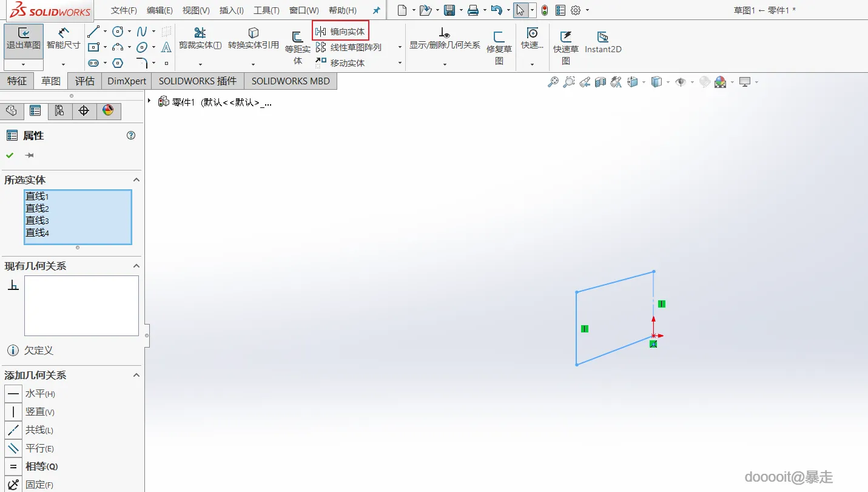Select the Convert Entities (转换实体引用) tool
The width and height of the screenshot is (868, 492).
pyautogui.click(x=254, y=39)
